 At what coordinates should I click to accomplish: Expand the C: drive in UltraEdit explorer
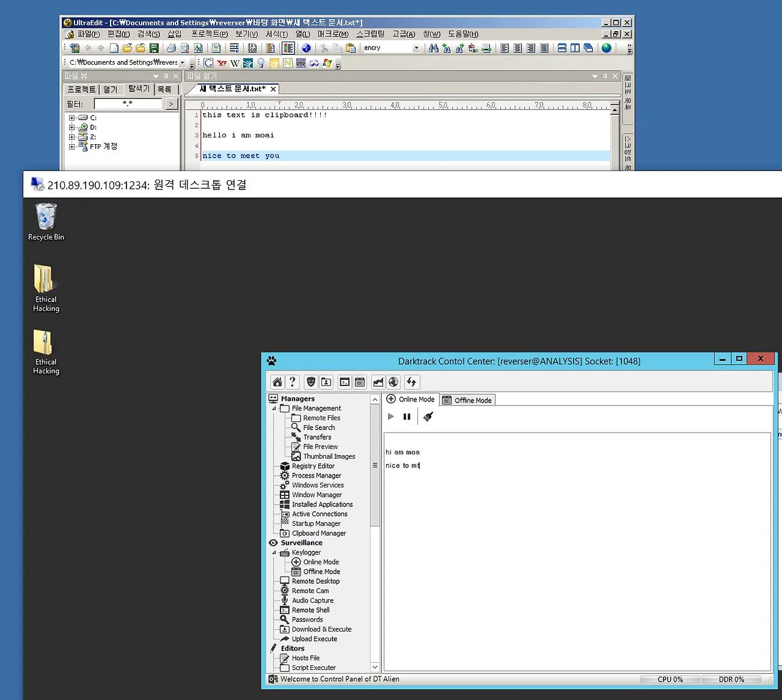pos(71,118)
